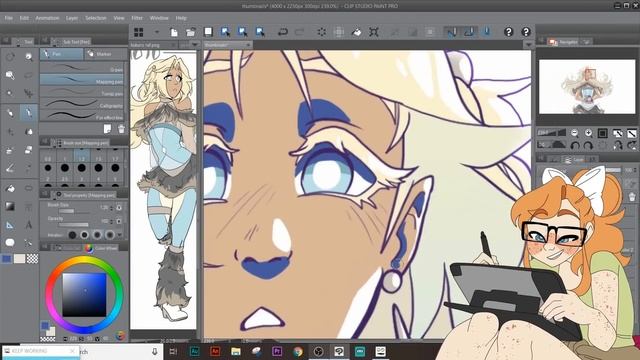Select the Gradient tool
The height and width of the screenshot is (360, 640).
click(x=10, y=207)
